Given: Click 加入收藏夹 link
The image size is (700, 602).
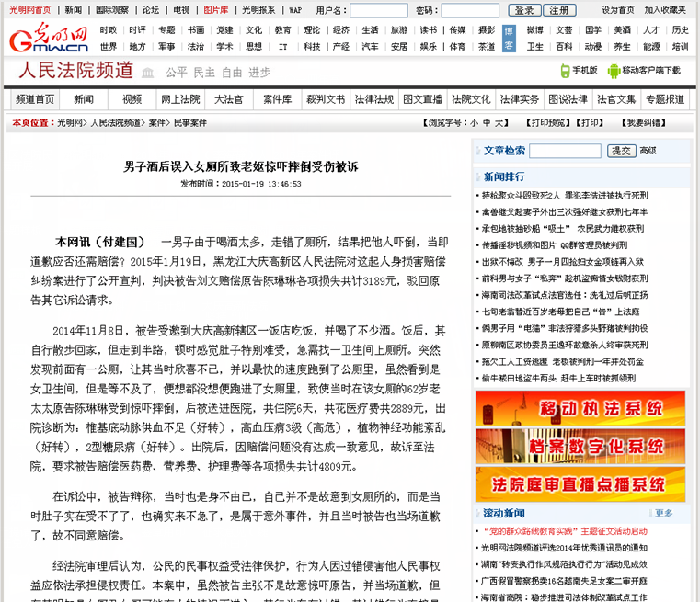Looking at the screenshot, I should tap(665, 10).
